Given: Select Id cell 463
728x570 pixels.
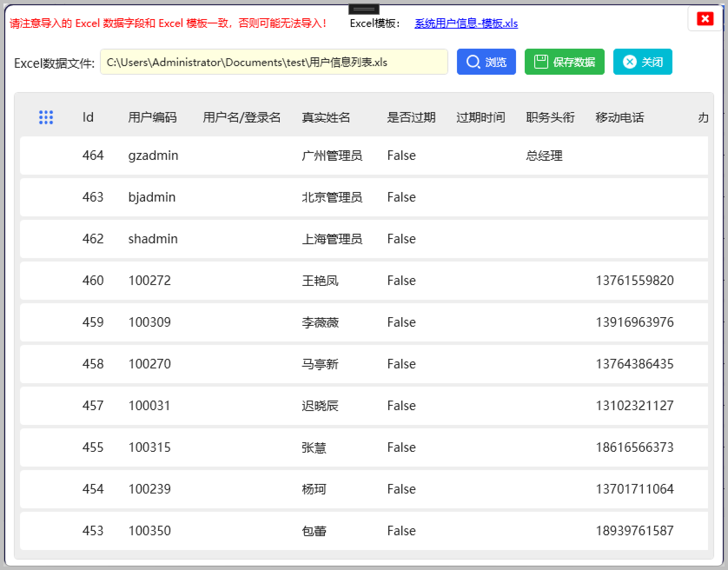Looking at the screenshot, I should (x=93, y=197).
